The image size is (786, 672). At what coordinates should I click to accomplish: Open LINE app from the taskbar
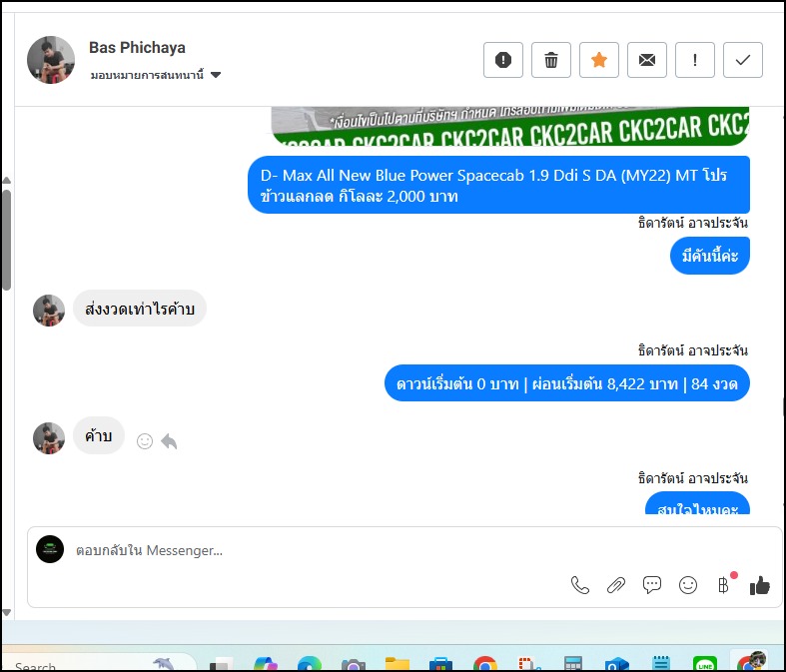coord(705,664)
